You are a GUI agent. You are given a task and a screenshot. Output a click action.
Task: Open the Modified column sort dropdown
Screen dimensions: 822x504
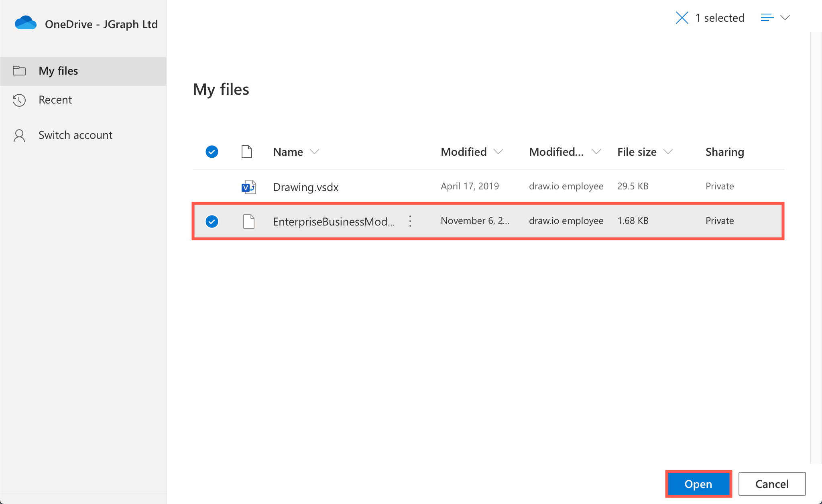pos(498,152)
